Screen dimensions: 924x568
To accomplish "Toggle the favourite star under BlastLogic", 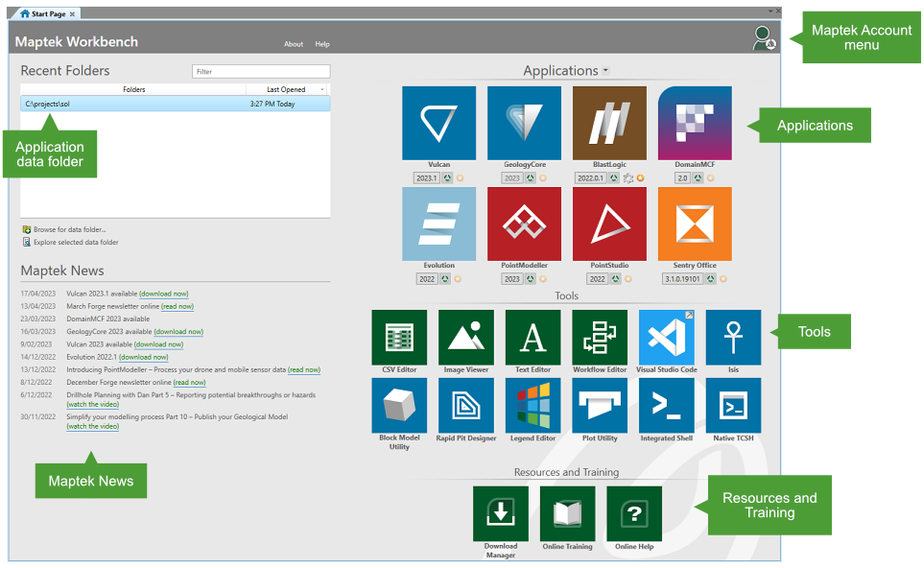I will 641,178.
